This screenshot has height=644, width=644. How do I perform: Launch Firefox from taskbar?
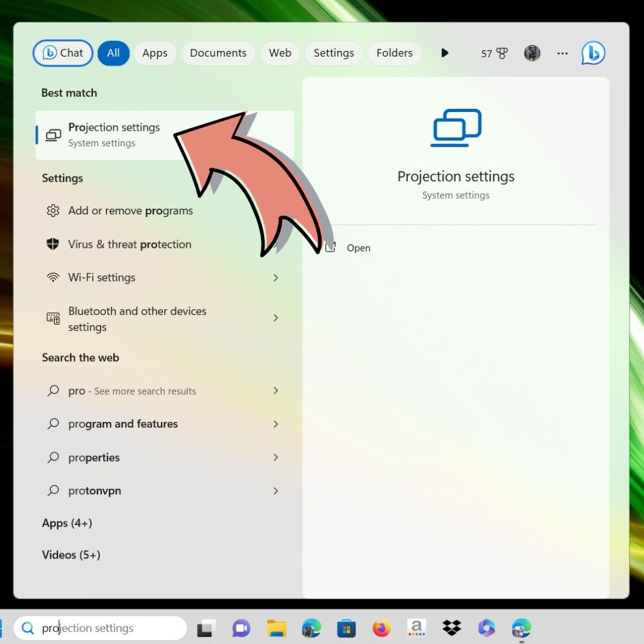pos(381,628)
